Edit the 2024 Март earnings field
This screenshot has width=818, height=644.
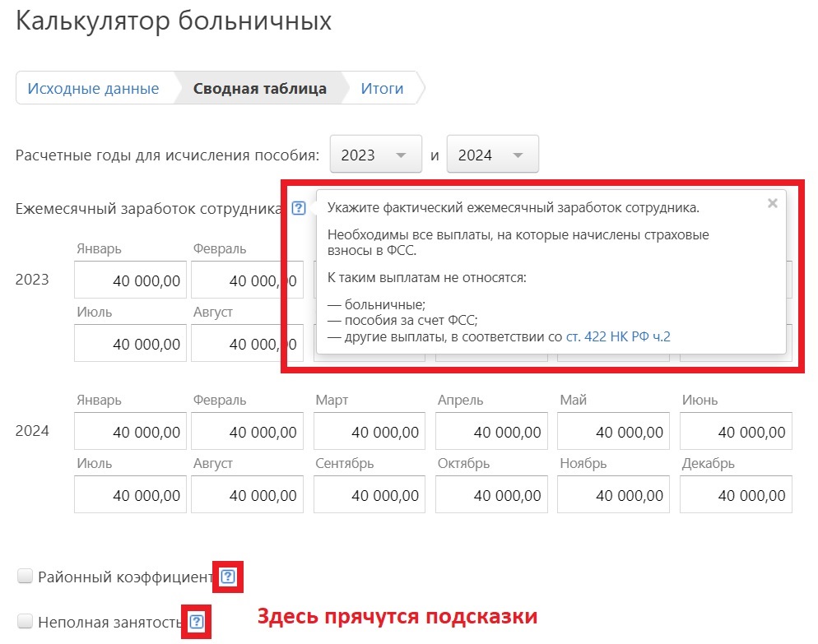pyautogui.click(x=369, y=431)
